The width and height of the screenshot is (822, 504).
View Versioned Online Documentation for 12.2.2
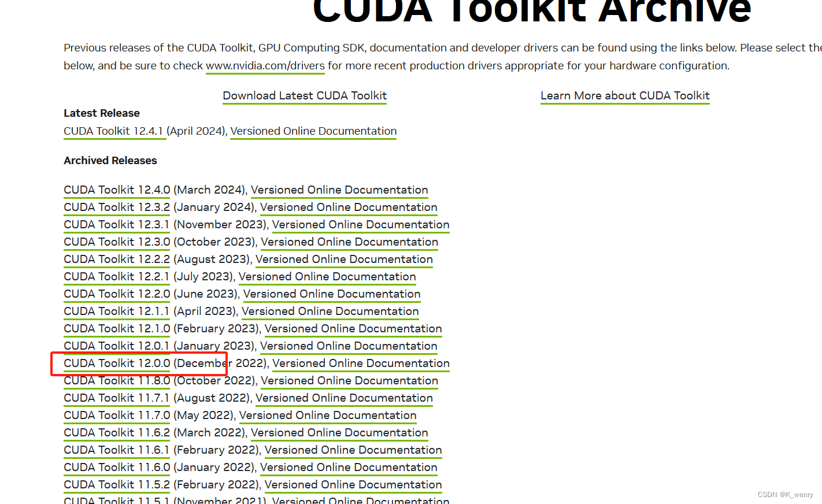pyautogui.click(x=344, y=260)
